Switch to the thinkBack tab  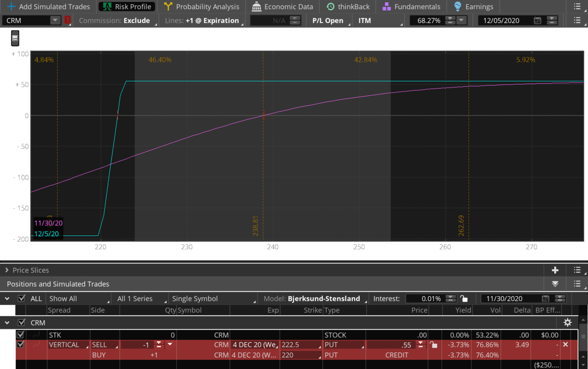pyautogui.click(x=348, y=7)
